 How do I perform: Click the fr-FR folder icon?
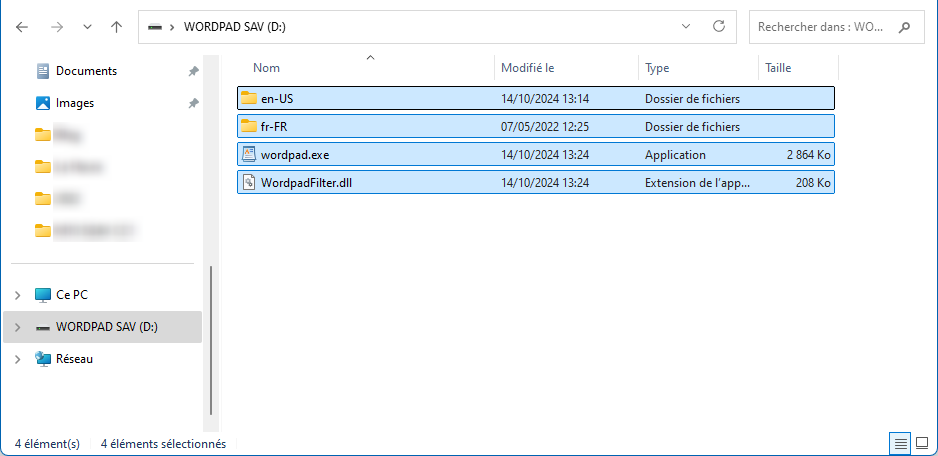click(248, 126)
